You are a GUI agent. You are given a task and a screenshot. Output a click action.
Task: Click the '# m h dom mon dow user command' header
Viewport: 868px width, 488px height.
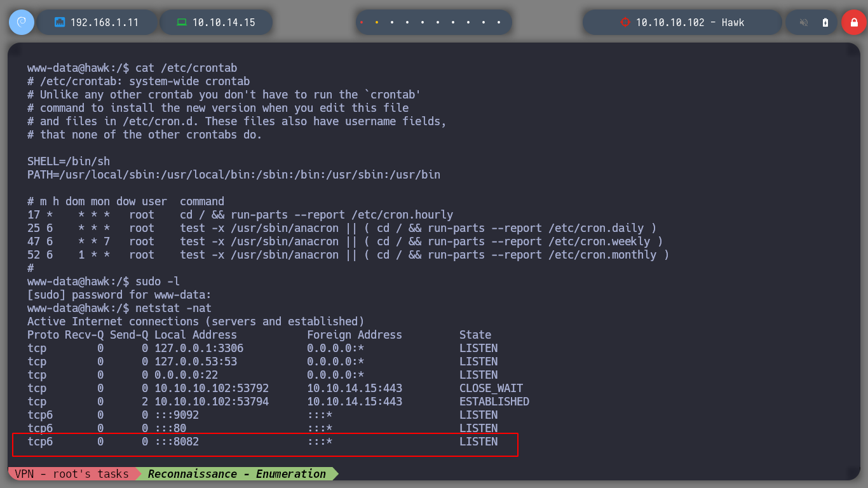click(126, 201)
